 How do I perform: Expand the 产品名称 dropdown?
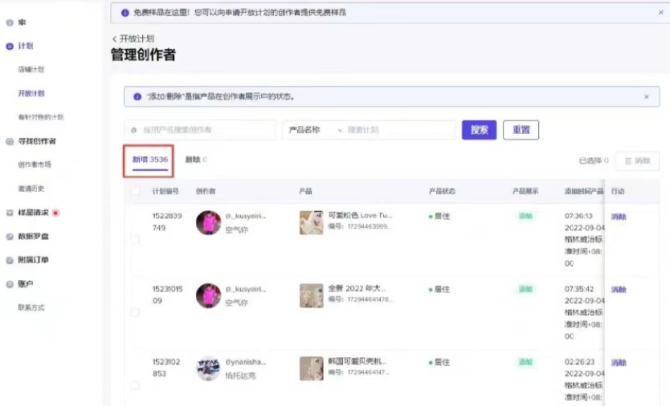[312, 130]
